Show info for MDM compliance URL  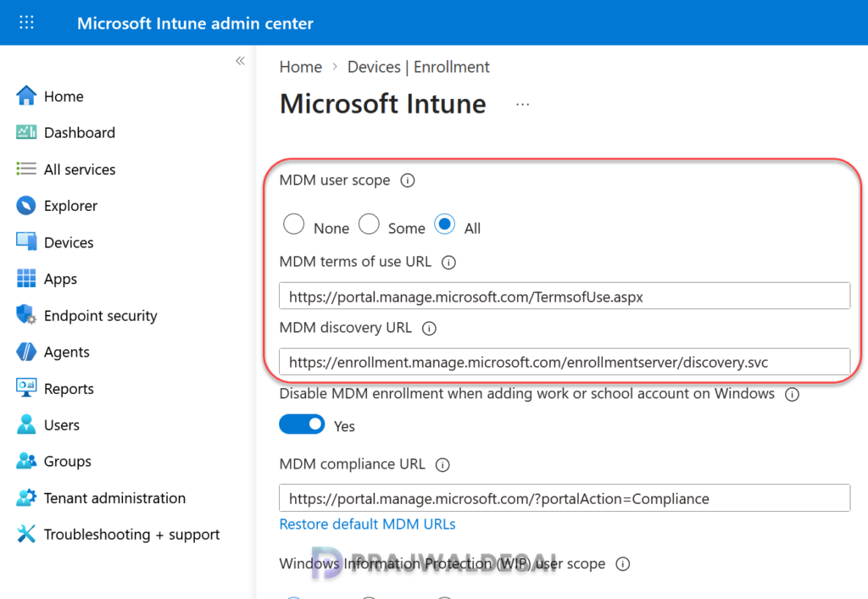442,464
